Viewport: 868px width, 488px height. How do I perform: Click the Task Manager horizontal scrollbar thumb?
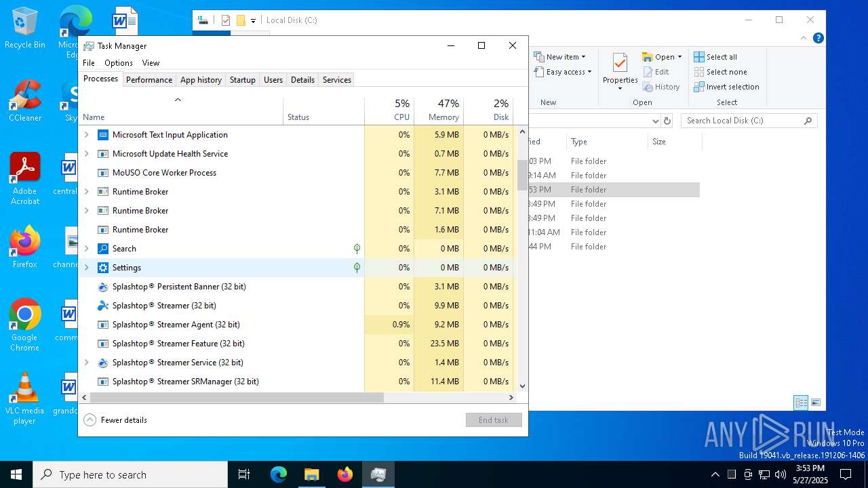point(237,398)
